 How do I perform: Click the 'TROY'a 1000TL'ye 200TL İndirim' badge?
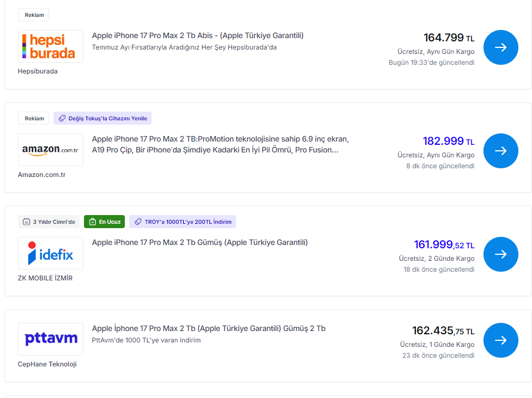(x=183, y=222)
